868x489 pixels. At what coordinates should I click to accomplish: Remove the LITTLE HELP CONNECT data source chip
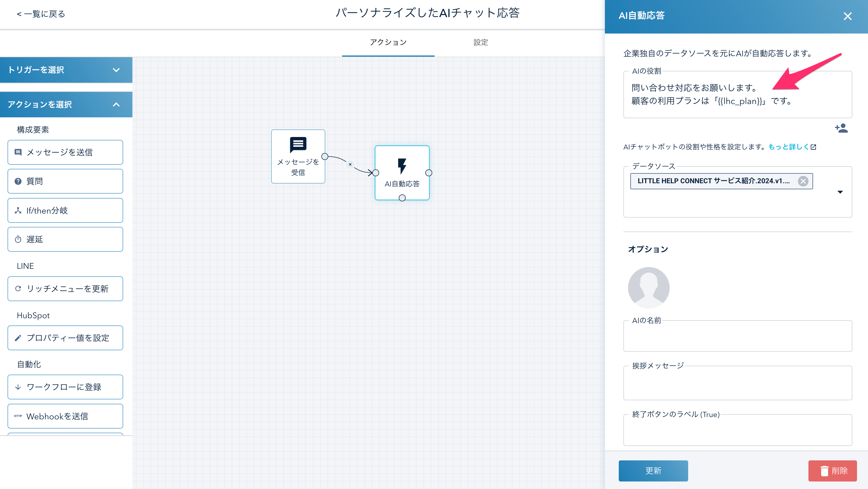[803, 181]
